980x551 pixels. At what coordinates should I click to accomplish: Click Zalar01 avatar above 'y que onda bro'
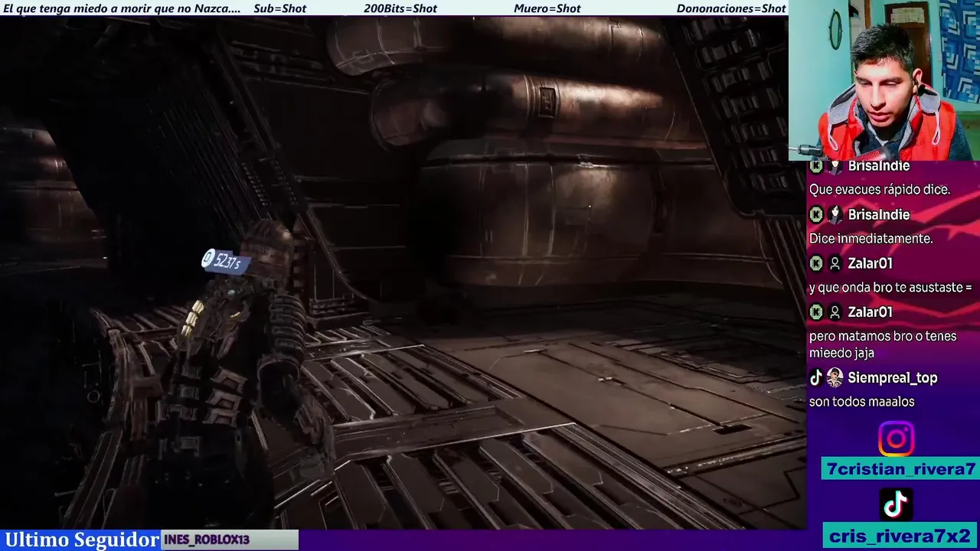click(x=835, y=263)
